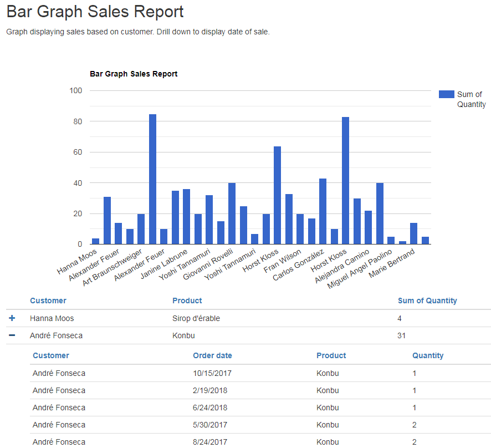Click the 10/15/2017 order date row
491x448 pixels.
[208, 373]
